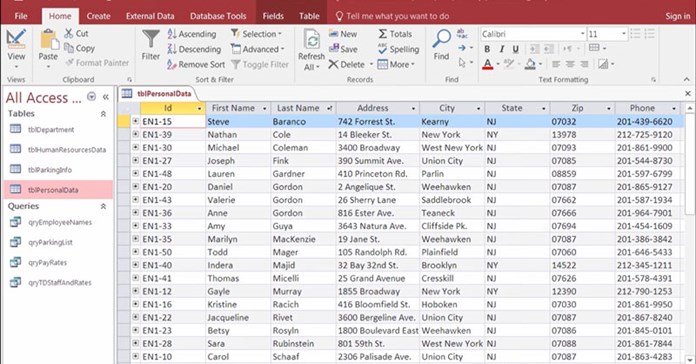The image size is (696, 364).
Task: Click the Paste clipboard icon
Action: pos(48,40)
